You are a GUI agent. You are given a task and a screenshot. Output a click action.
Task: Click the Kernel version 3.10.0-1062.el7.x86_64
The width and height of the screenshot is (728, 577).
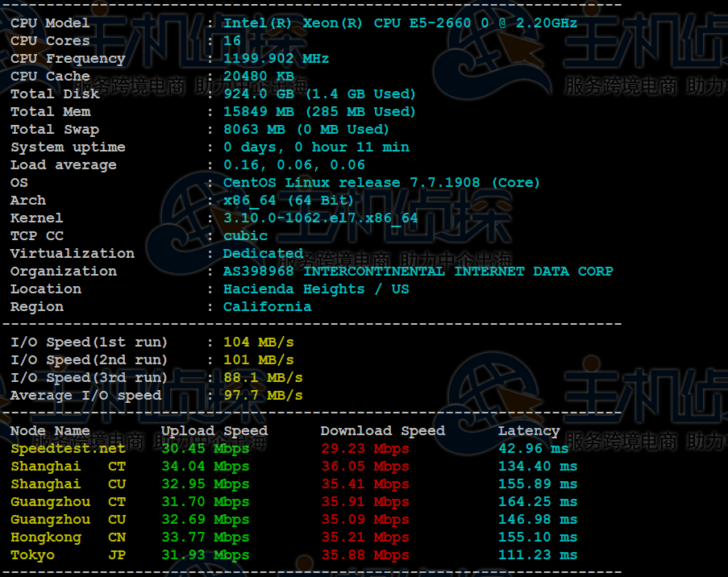[320, 218]
